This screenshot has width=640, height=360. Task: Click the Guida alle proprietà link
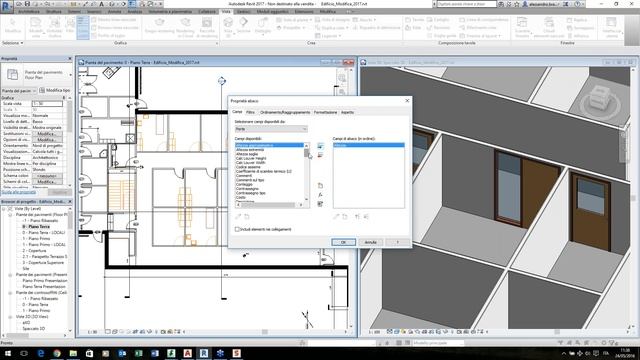[x=19, y=192]
